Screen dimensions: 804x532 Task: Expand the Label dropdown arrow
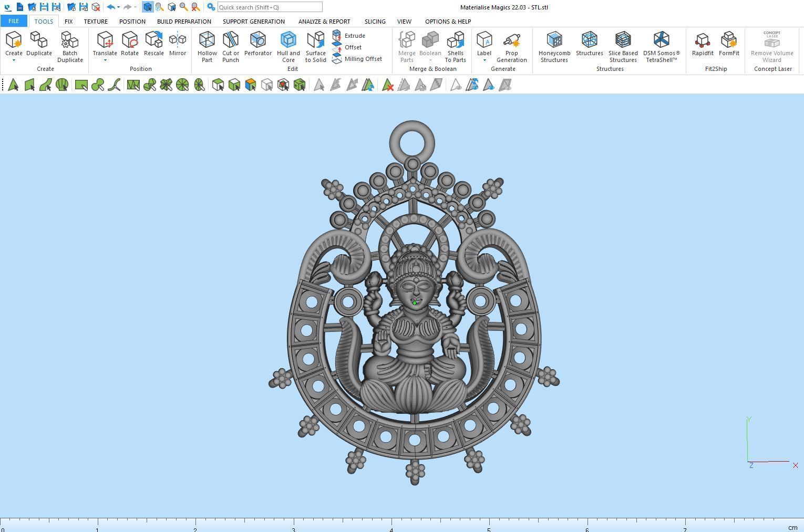click(x=484, y=60)
